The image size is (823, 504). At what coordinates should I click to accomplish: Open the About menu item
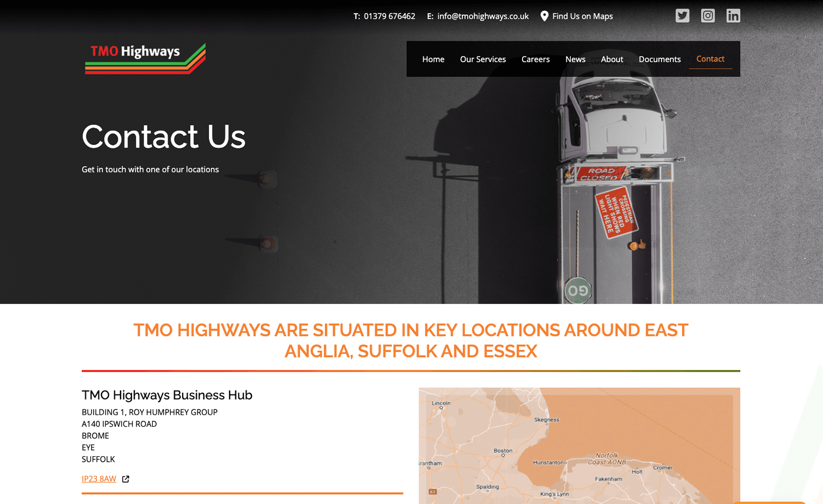click(612, 59)
